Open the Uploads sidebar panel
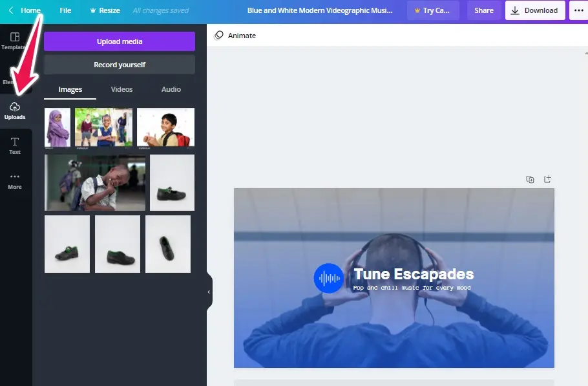This screenshot has height=386, width=588. (15, 111)
